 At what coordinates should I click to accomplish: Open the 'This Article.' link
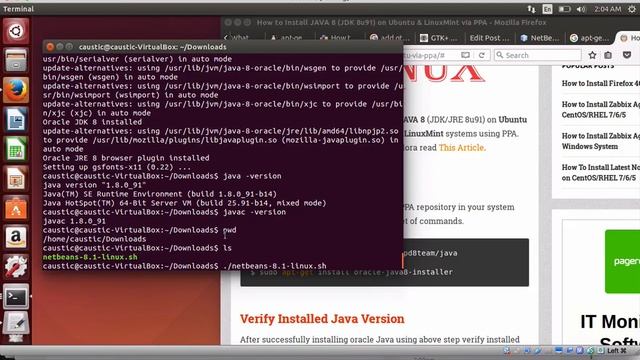coord(462,147)
